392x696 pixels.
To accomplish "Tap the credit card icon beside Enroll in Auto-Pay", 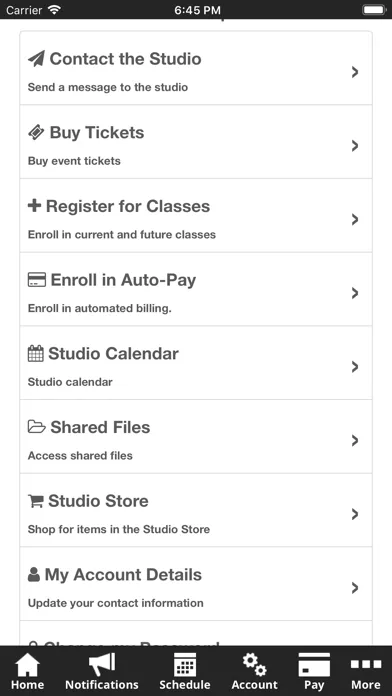I will 37,280.
